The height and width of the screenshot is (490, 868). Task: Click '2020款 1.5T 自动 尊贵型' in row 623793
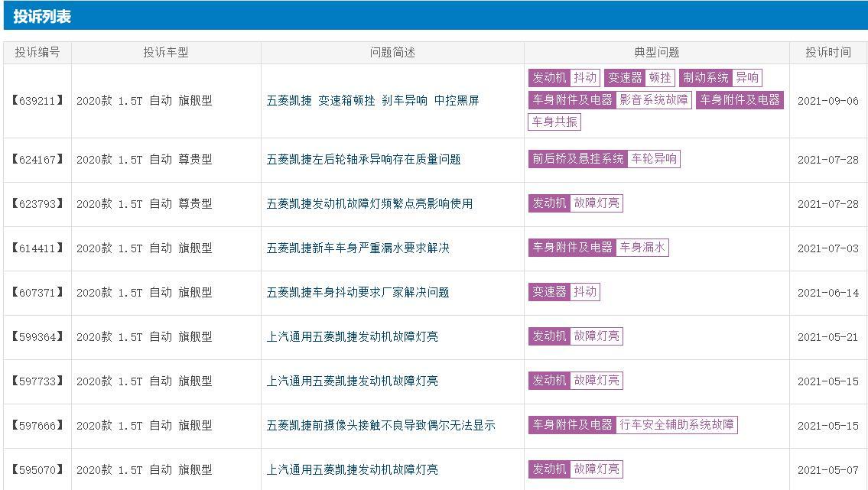pos(144,203)
